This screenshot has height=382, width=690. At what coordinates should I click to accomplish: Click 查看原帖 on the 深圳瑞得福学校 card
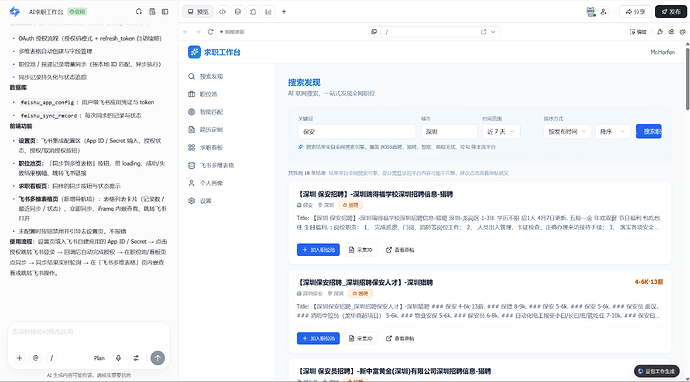coord(400,250)
